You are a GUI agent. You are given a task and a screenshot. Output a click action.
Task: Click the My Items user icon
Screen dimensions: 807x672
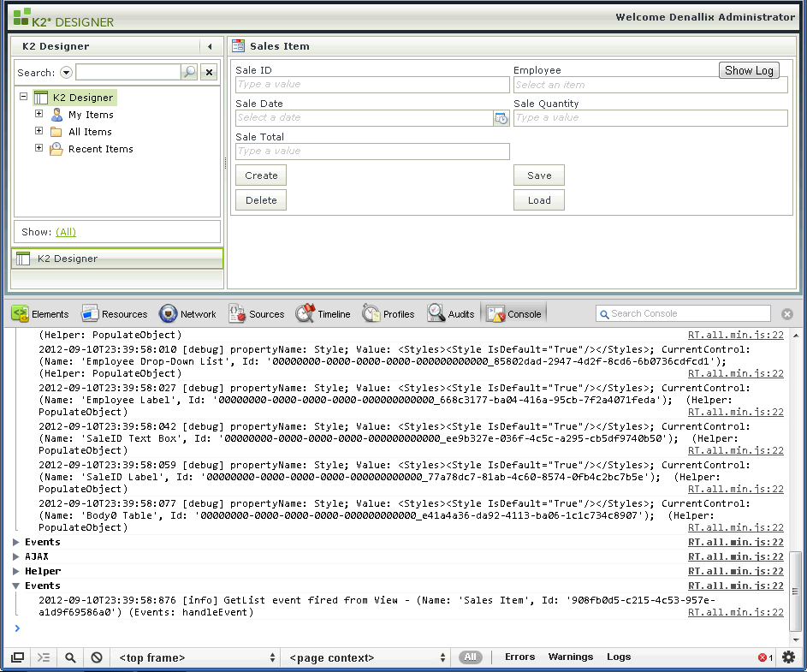coord(56,115)
